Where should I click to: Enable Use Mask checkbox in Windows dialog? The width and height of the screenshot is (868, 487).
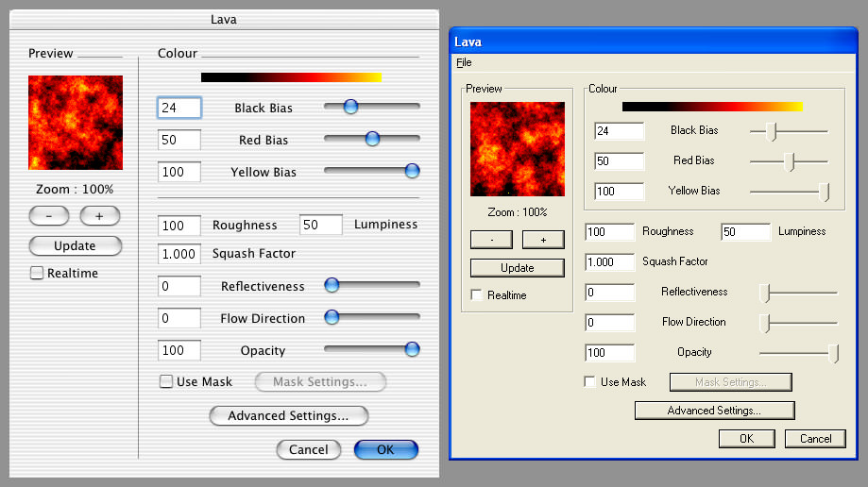click(x=589, y=382)
